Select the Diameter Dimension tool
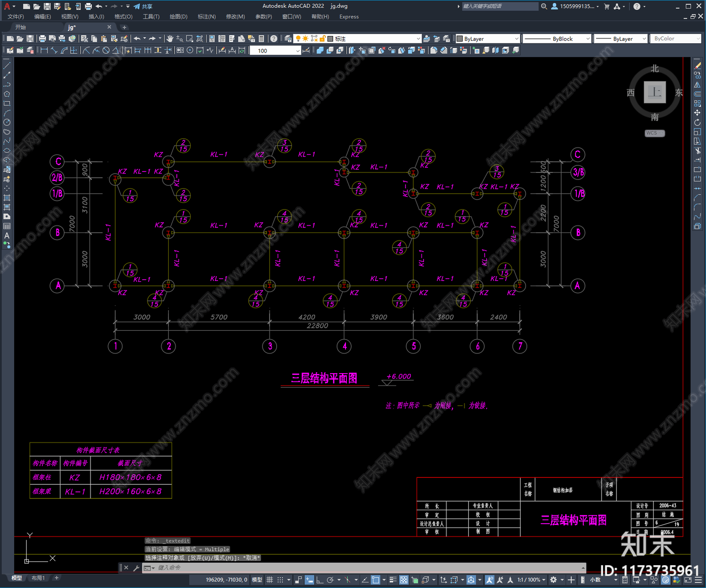706x588 pixels. click(106, 50)
